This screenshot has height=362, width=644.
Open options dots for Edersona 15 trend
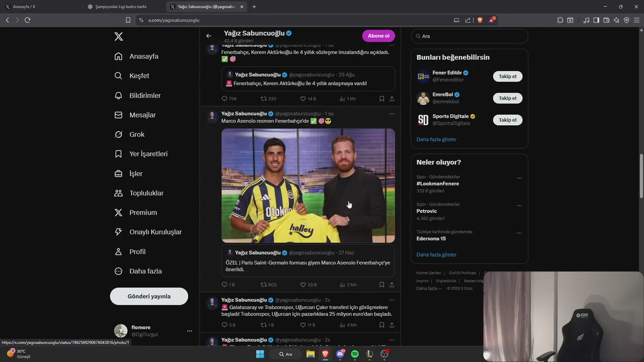(519, 233)
